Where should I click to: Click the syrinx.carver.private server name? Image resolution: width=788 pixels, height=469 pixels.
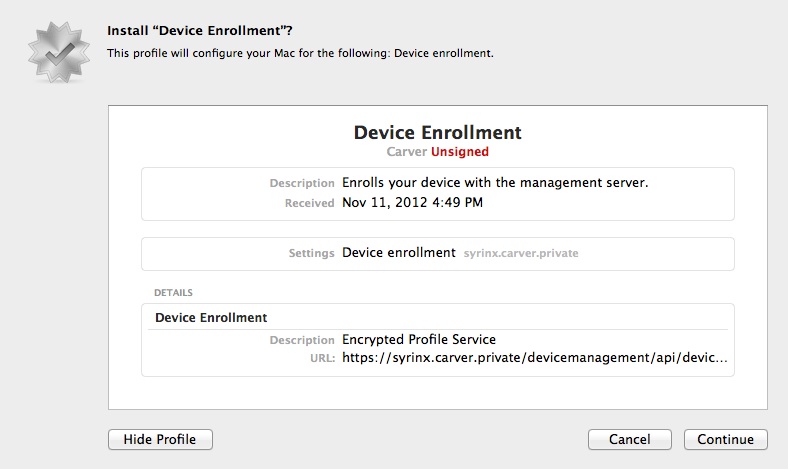pyautogui.click(x=521, y=253)
